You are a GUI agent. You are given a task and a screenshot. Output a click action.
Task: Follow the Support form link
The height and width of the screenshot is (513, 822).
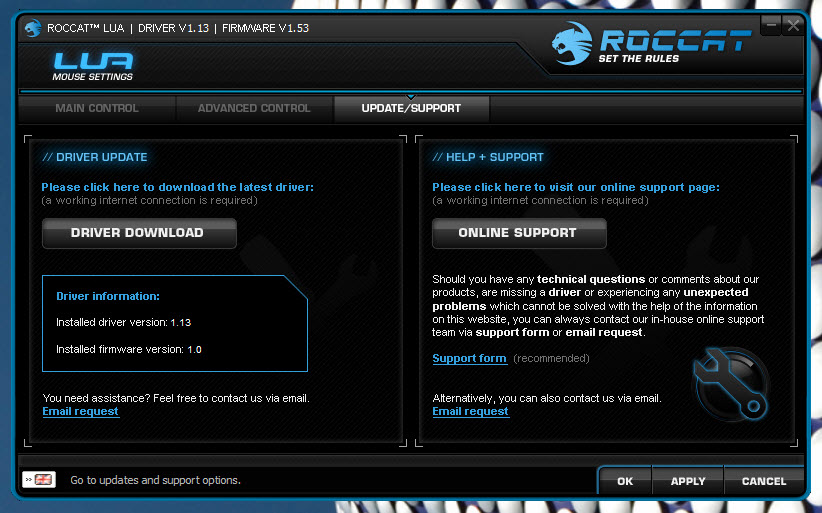(x=470, y=358)
